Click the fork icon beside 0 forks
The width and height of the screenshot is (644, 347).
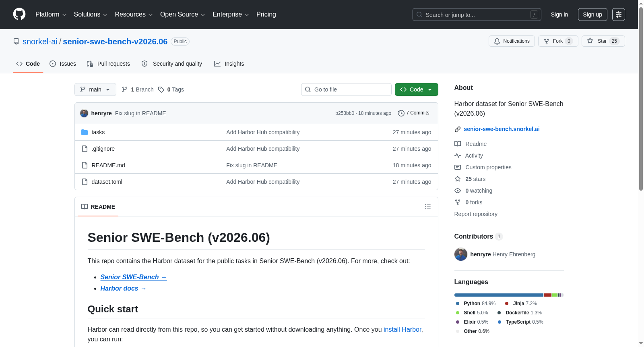[x=458, y=202]
